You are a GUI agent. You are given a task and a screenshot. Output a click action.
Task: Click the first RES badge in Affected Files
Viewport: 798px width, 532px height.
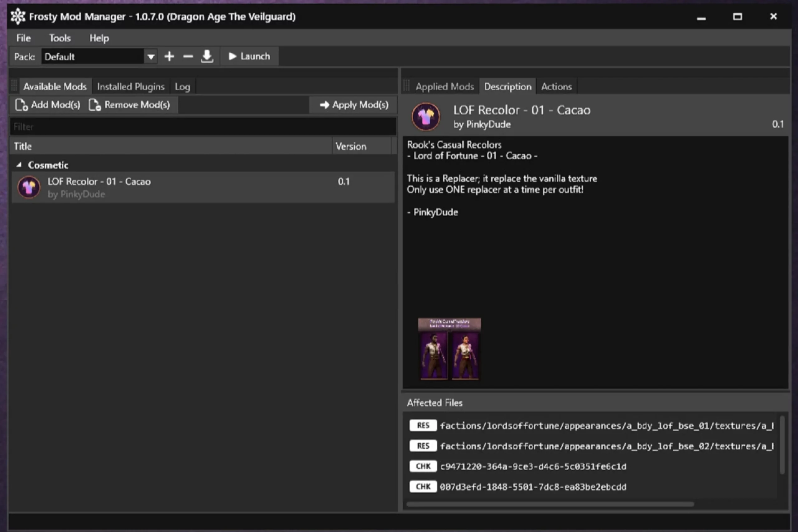(x=423, y=425)
